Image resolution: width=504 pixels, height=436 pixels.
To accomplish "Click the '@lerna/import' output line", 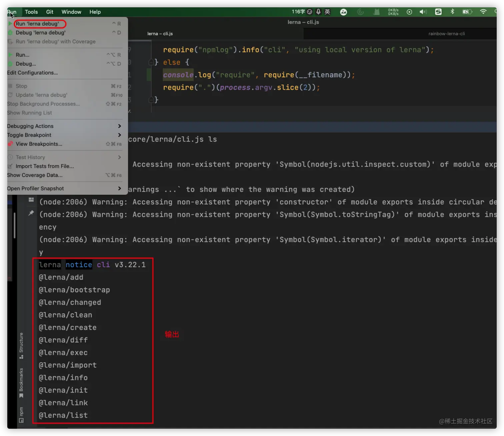I will click(68, 365).
